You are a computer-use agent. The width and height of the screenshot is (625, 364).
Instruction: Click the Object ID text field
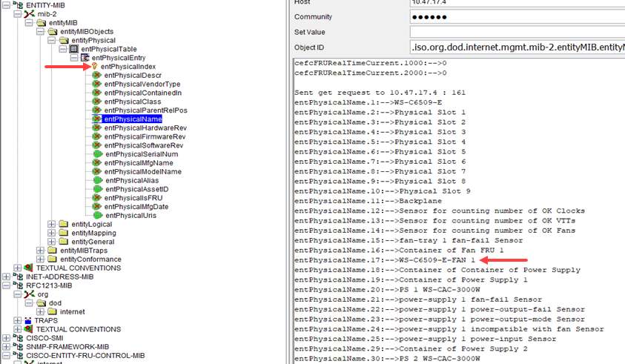[x=517, y=47]
